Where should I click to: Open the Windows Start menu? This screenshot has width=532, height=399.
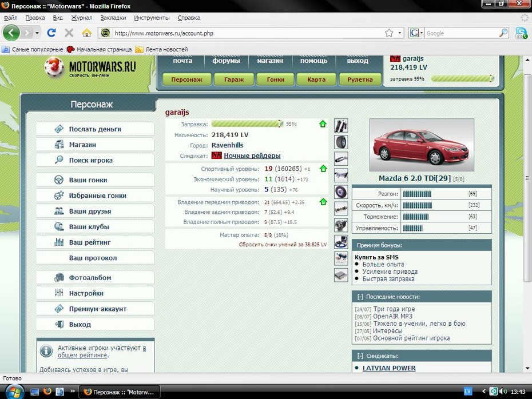click(x=14, y=392)
